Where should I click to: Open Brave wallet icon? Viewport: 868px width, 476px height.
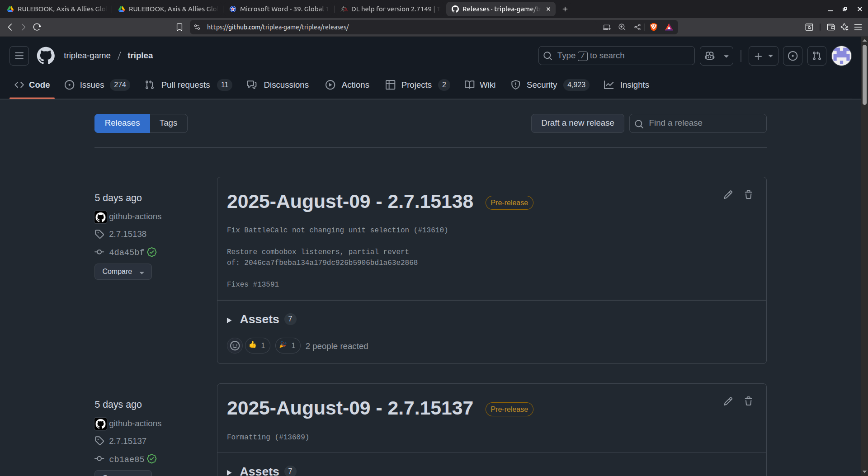point(830,27)
